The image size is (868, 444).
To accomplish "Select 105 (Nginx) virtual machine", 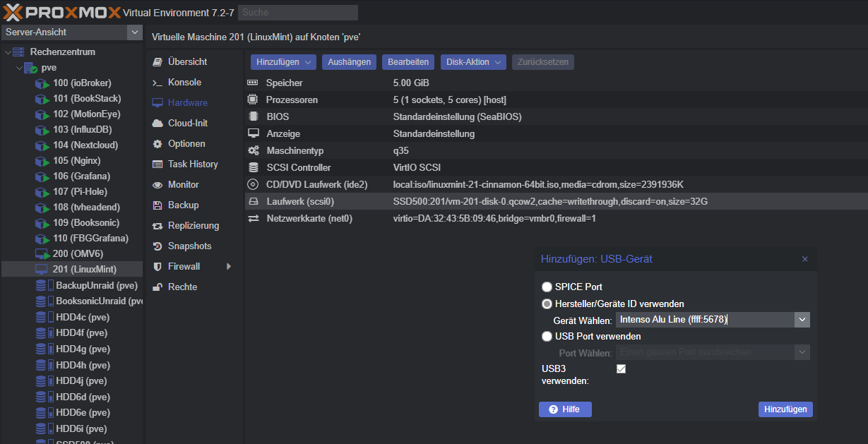I will coord(76,160).
